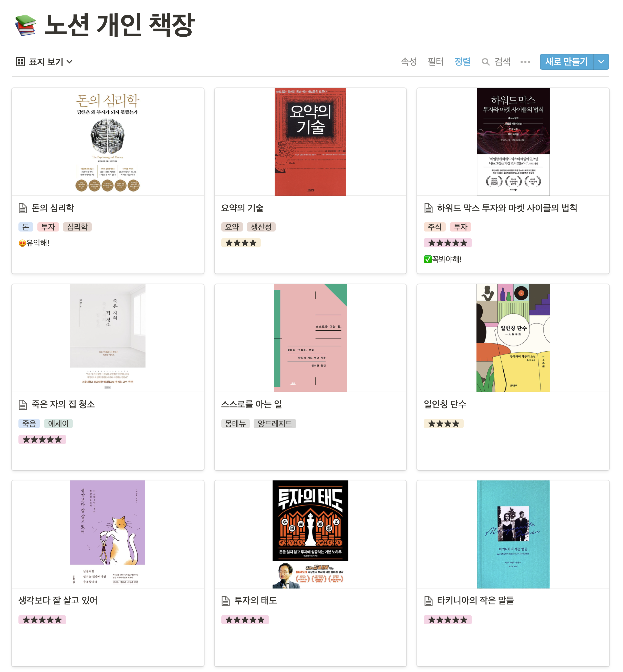Open the 요약의 기술 book card title
The image size is (623, 672).
(x=242, y=208)
